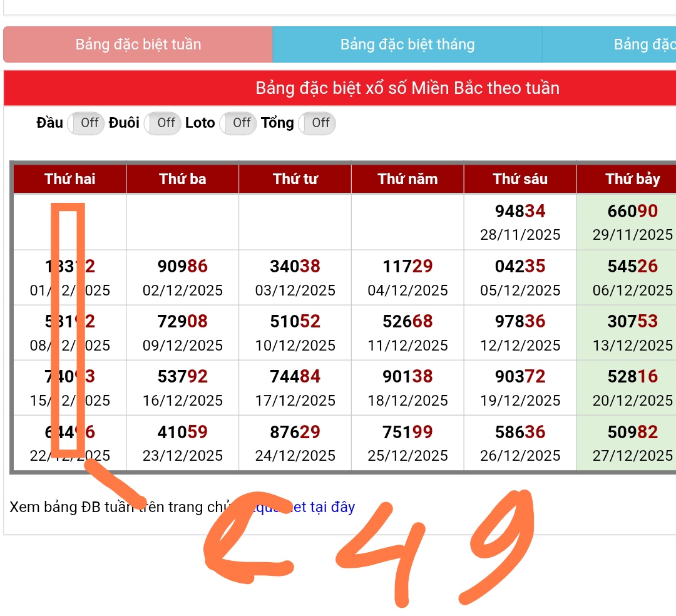Viewport: 676px width, 616px height.
Task: Switch to Bảng đặc biệt tuần tab
Action: (x=138, y=44)
